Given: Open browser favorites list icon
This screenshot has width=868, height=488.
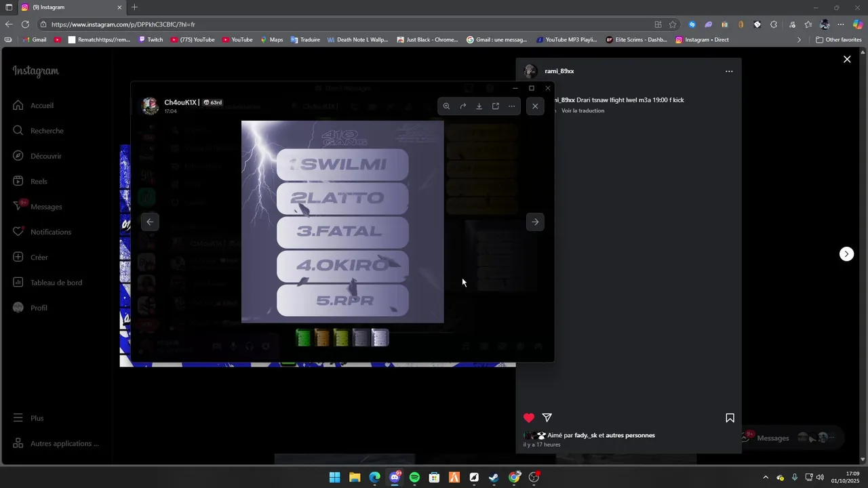Looking at the screenshot, I should coord(808,24).
